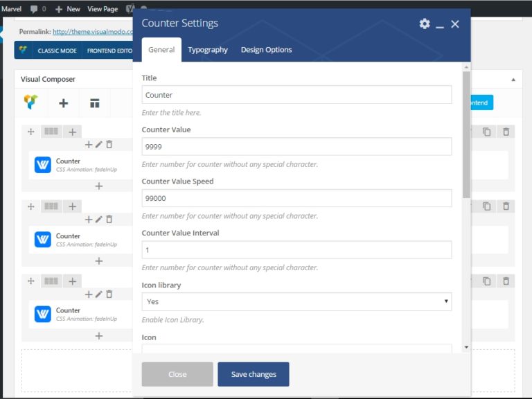
Task: Open the Design Options tab
Action: click(x=266, y=50)
